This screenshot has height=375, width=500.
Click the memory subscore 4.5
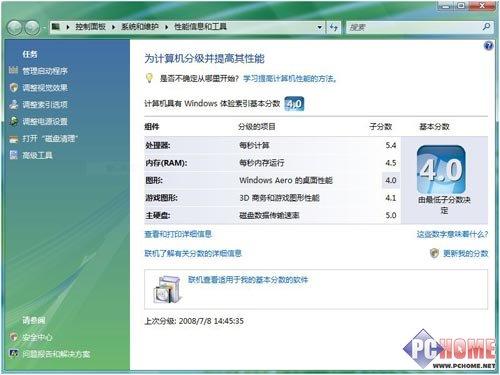[391, 163]
